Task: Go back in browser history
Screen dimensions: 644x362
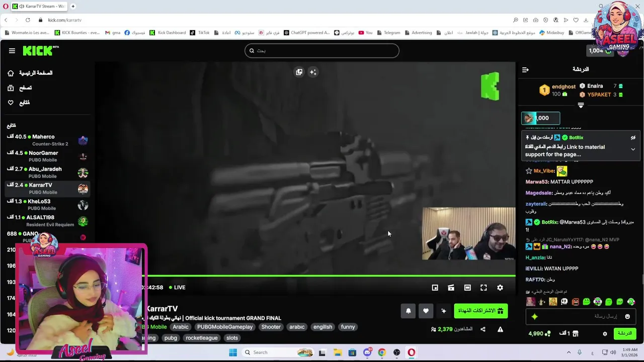Action: point(6,20)
